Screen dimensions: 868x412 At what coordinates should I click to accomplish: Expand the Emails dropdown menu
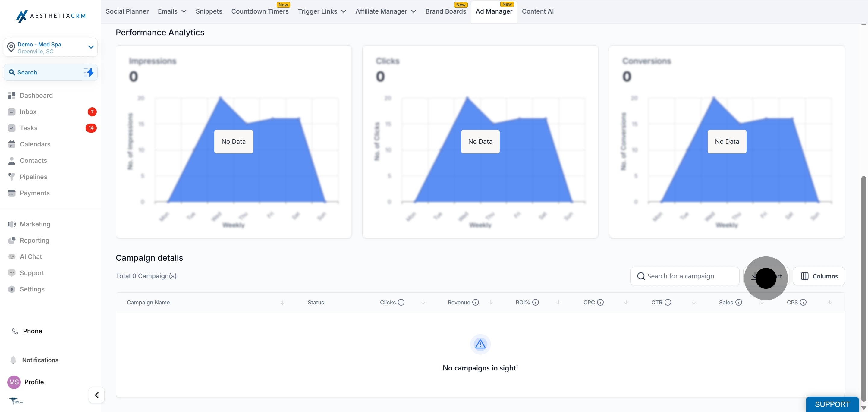172,11
